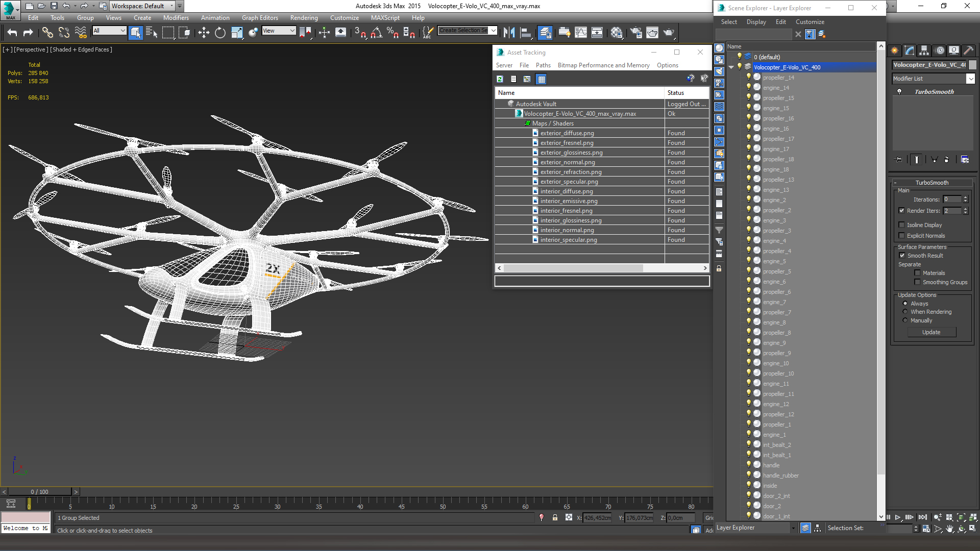The height and width of the screenshot is (551, 980).
Task: Click the Render Production teapot icon
Action: [669, 33]
